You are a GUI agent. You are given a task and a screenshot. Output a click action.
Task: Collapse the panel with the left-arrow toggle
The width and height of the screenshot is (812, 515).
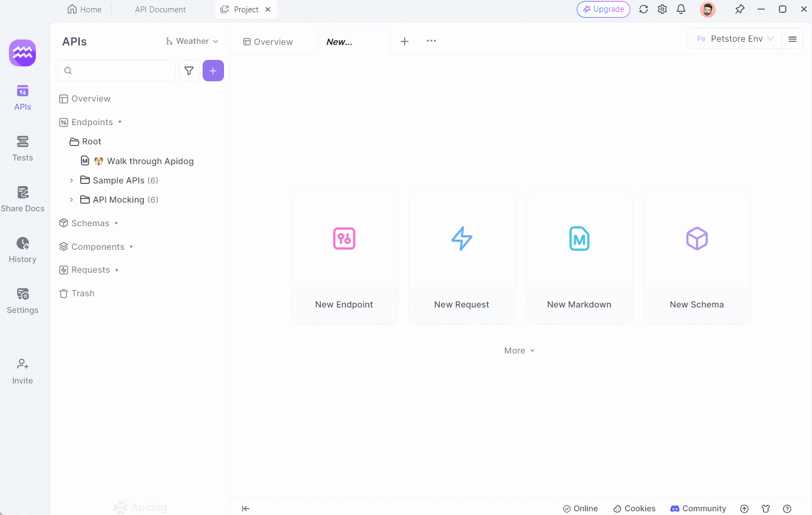(x=246, y=509)
